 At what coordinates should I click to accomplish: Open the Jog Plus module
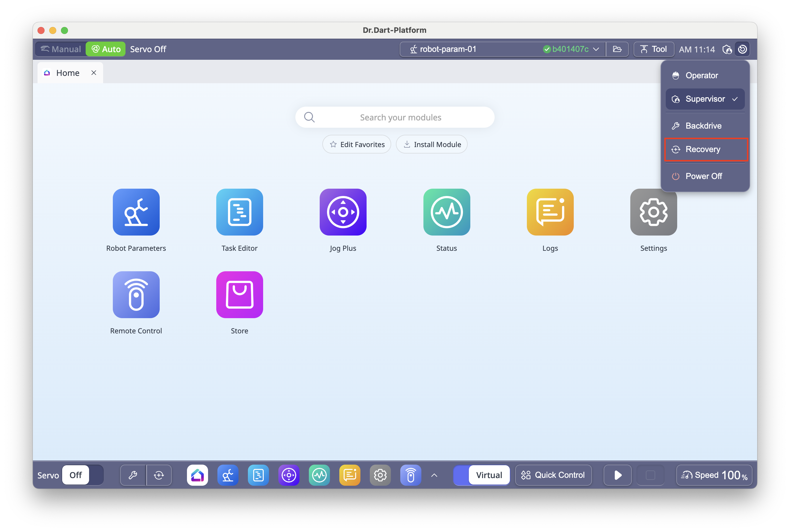[x=343, y=212]
